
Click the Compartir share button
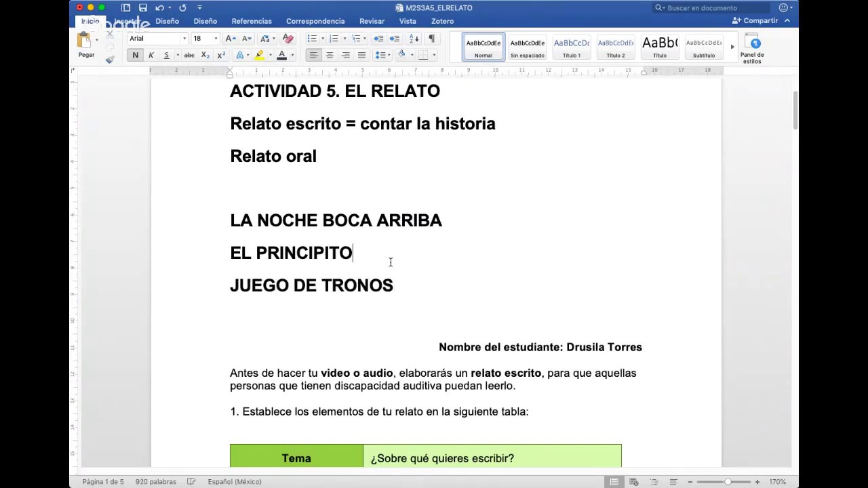coord(755,20)
